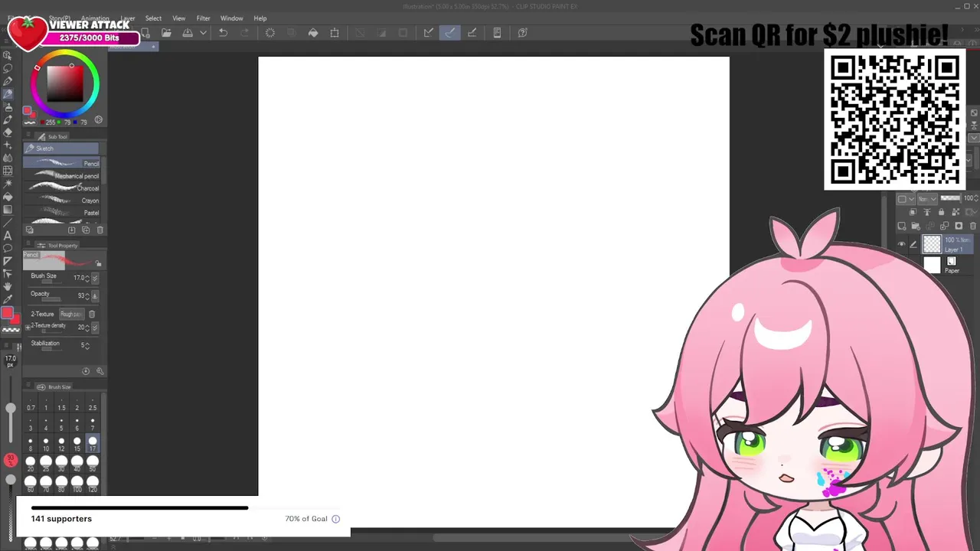Click the Clear layer toolbar icon

point(270,33)
